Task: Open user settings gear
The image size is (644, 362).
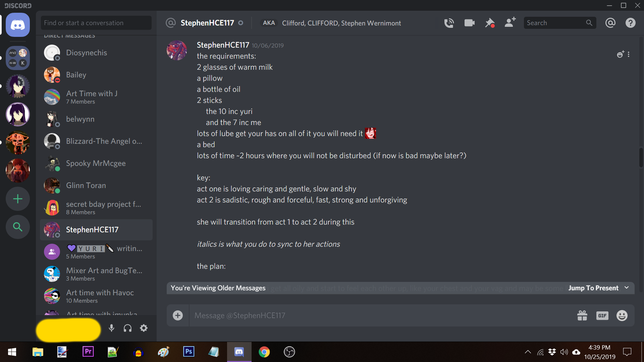Action: (x=144, y=328)
